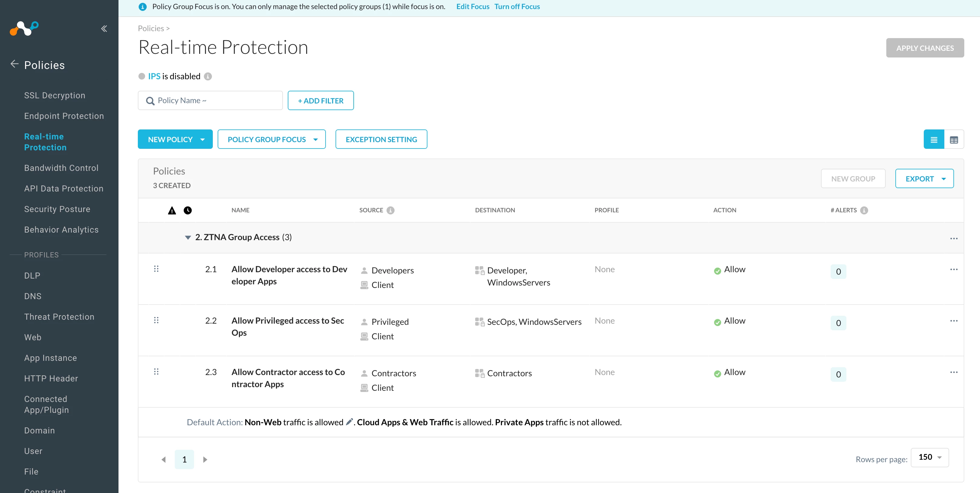The height and width of the screenshot is (493, 980).
Task: Go to Threat Protection profile
Action: coord(59,317)
